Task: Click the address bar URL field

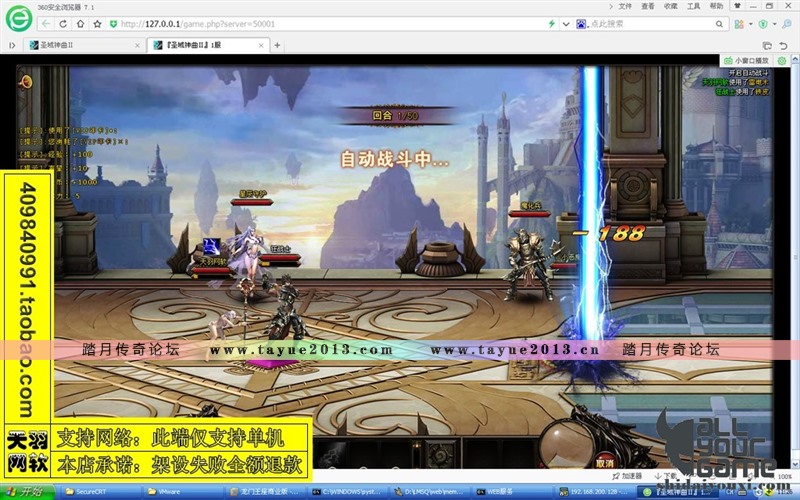Action: [300, 23]
